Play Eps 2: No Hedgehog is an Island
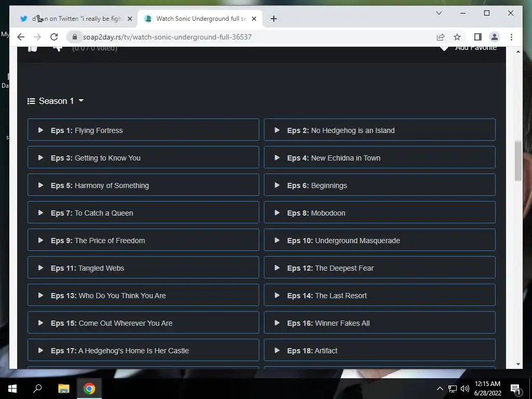This screenshot has width=532, height=399. 380,129
